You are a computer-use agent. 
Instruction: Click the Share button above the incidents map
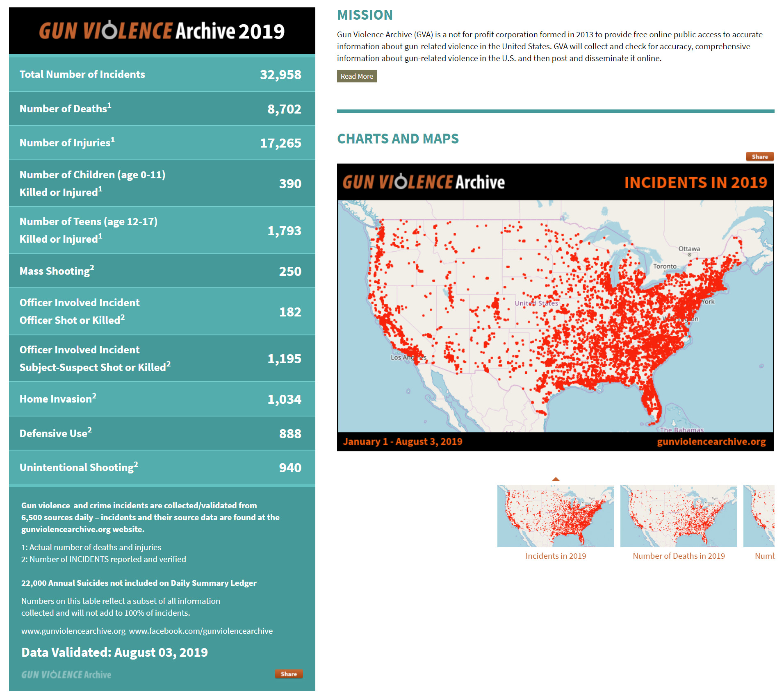coord(759,157)
